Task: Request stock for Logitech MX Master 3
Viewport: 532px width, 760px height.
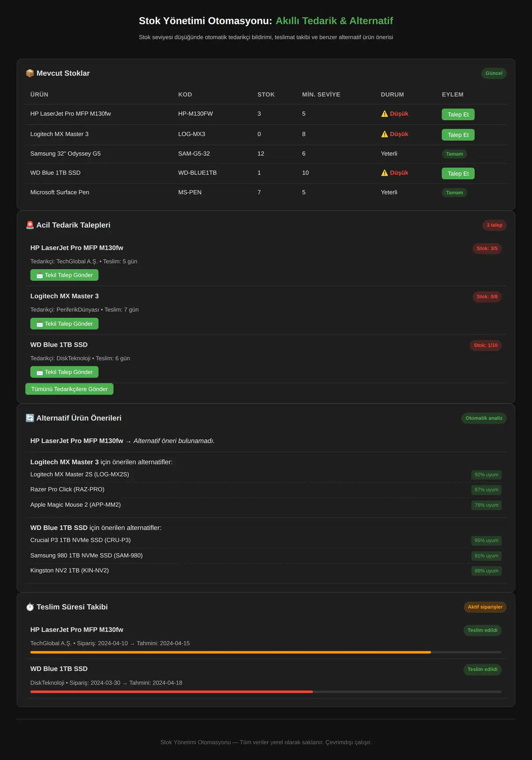Action: point(458,135)
